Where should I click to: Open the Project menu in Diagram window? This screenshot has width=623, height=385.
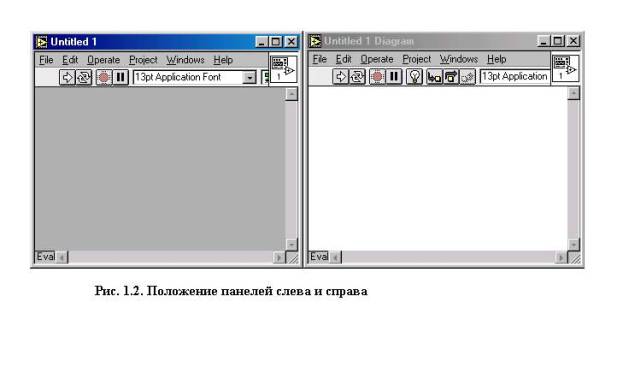coord(416,59)
